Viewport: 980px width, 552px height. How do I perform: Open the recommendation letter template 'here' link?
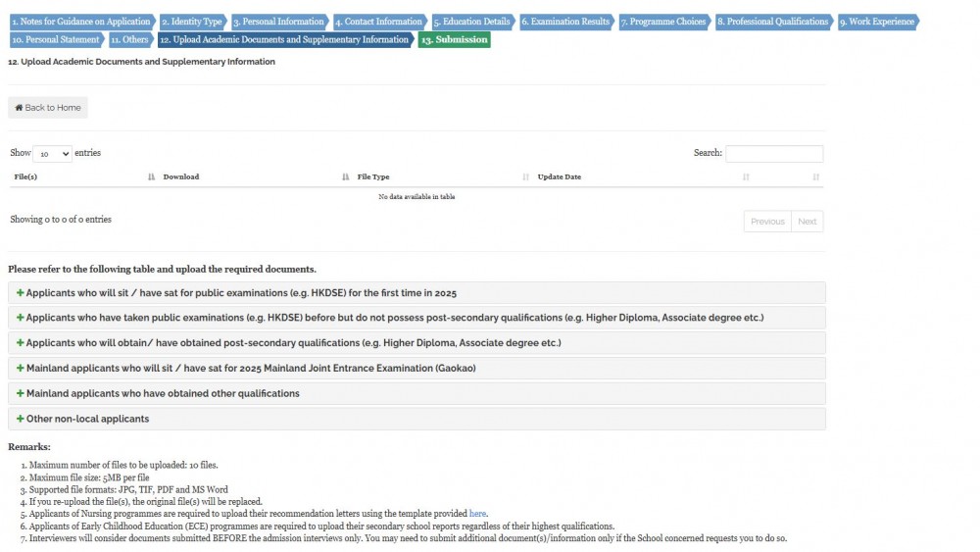(477, 513)
